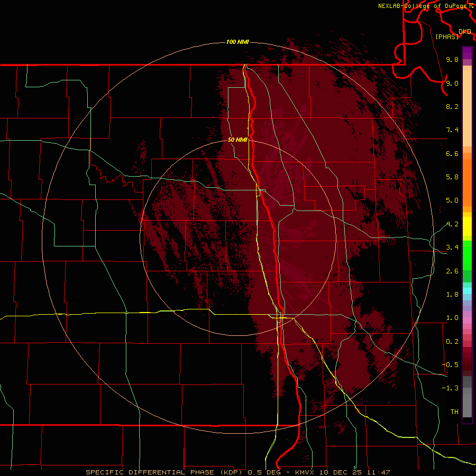The height and width of the screenshot is (476, 476).
Task: Click the -0.5 color scale label
Action: pyautogui.click(x=450, y=365)
